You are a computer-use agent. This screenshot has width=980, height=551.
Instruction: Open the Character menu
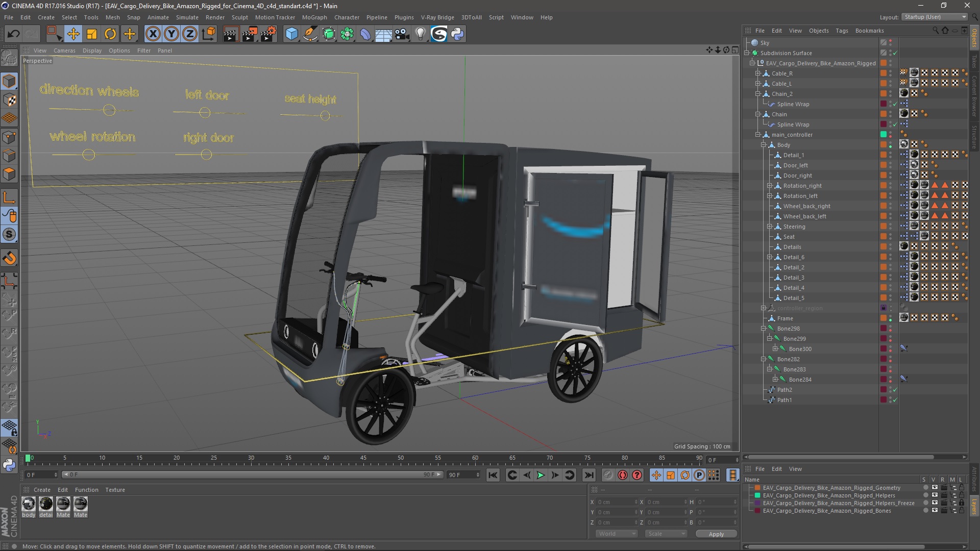pos(347,17)
